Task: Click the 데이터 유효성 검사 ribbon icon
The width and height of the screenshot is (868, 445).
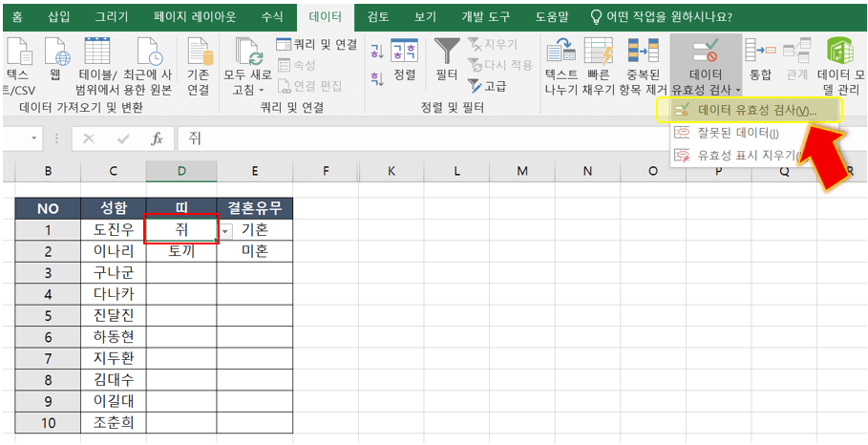Action: [706, 52]
